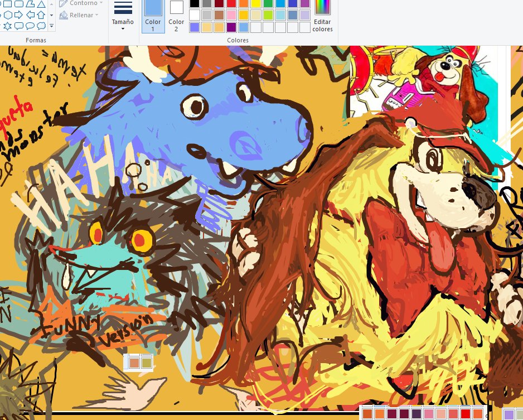The width and height of the screenshot is (523, 420).
Task: Select the light turquoise swatch
Action: coord(280,15)
